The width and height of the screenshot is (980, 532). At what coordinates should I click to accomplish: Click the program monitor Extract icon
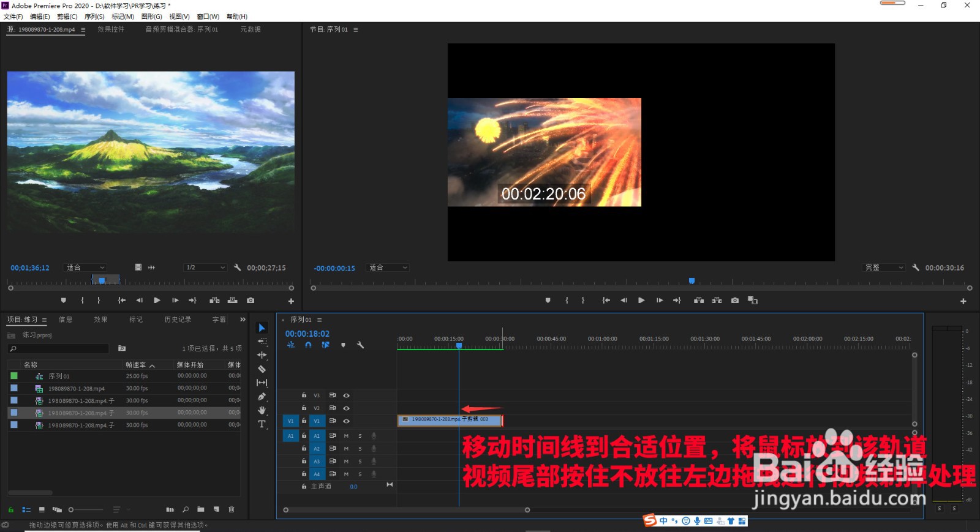point(717,301)
